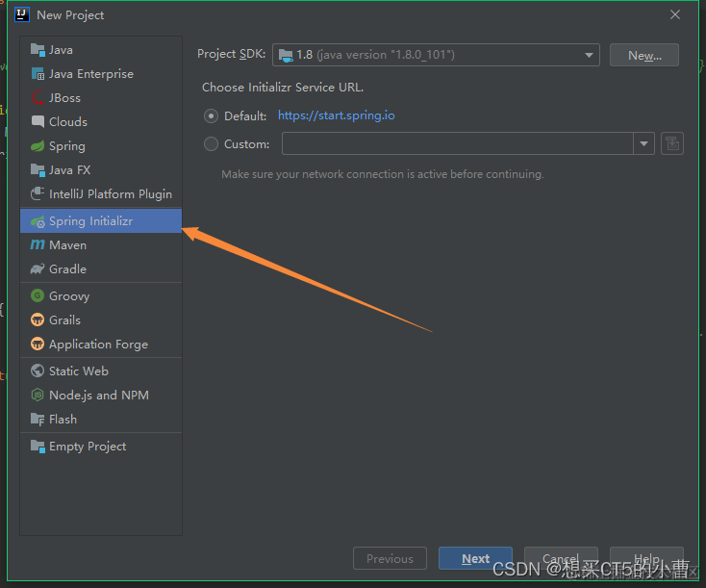The height and width of the screenshot is (588, 706).
Task: Close the New Project dialog
Action: 675,14
